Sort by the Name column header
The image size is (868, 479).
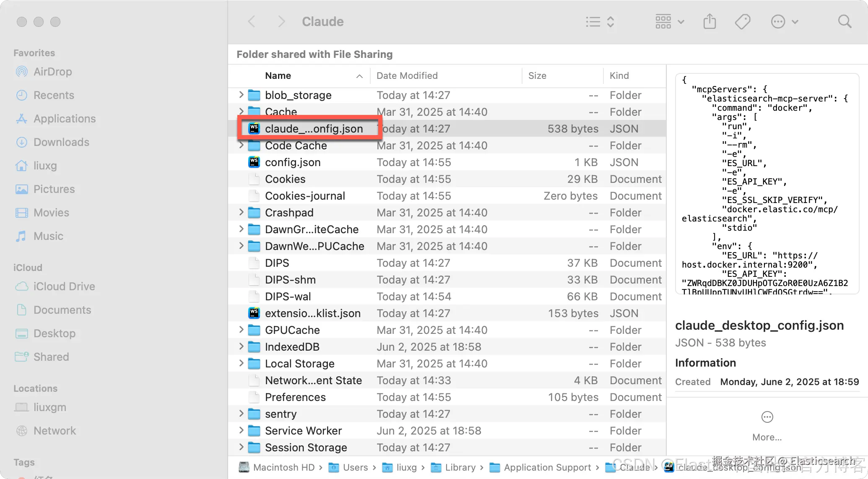278,75
